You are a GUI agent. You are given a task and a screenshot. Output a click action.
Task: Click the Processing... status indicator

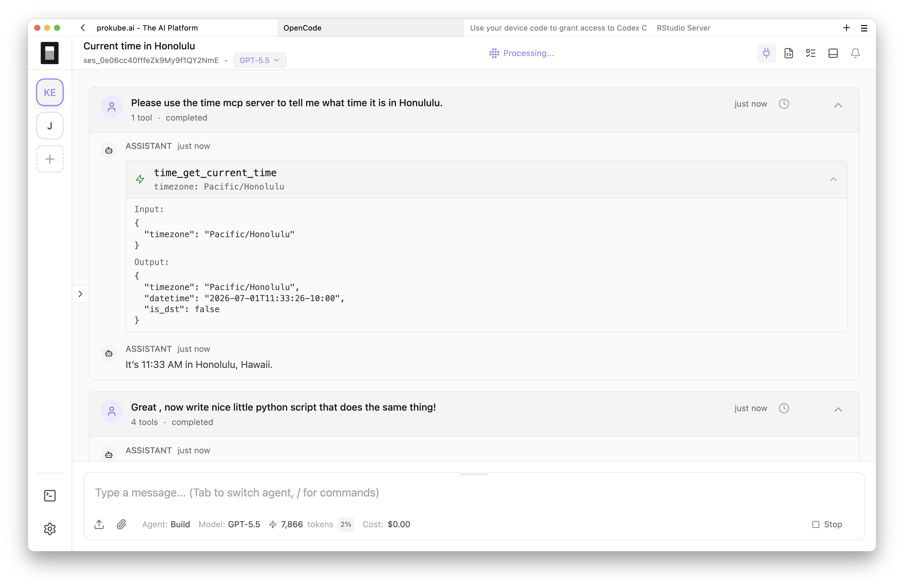(521, 53)
